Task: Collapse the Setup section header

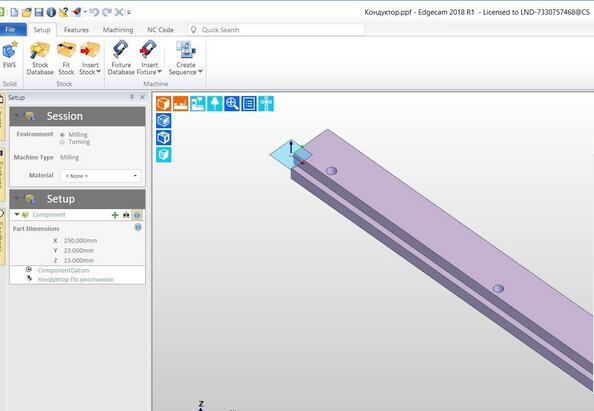Action: point(16,198)
